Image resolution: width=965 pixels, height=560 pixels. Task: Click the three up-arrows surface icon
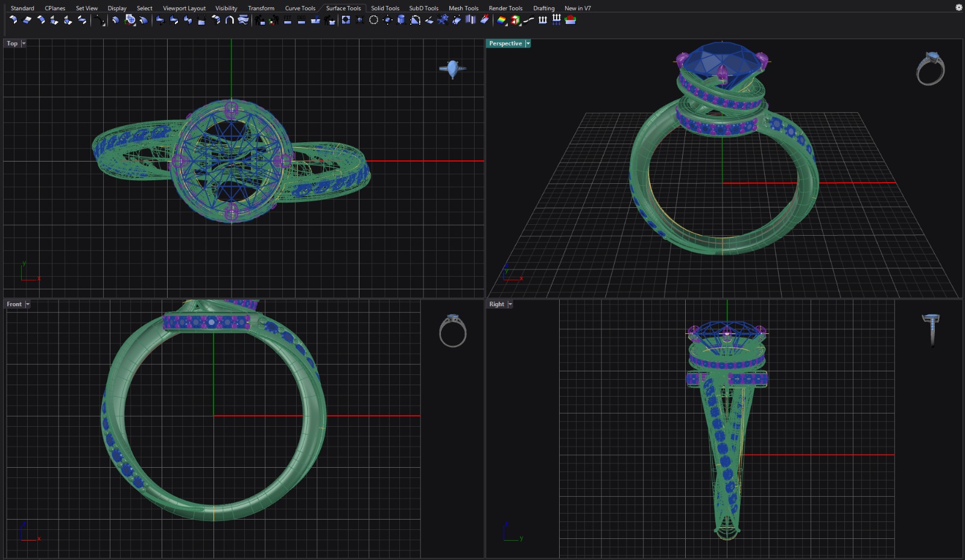pyautogui.click(x=543, y=20)
